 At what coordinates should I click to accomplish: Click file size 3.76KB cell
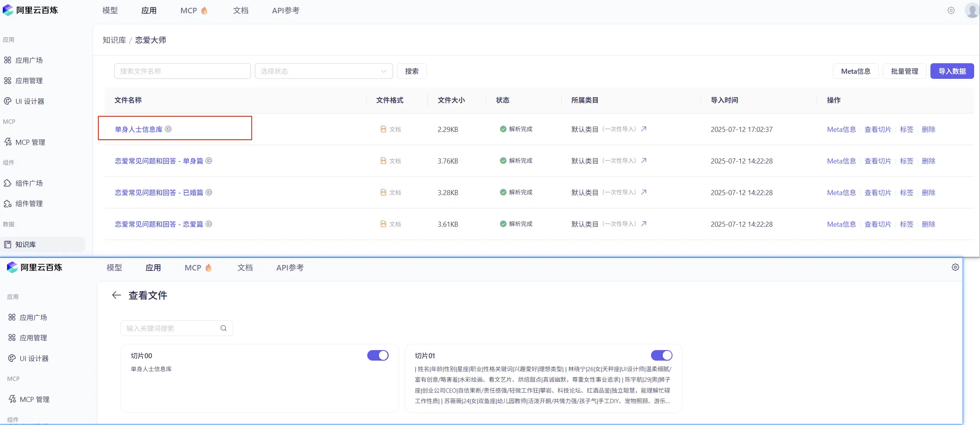[x=448, y=161]
